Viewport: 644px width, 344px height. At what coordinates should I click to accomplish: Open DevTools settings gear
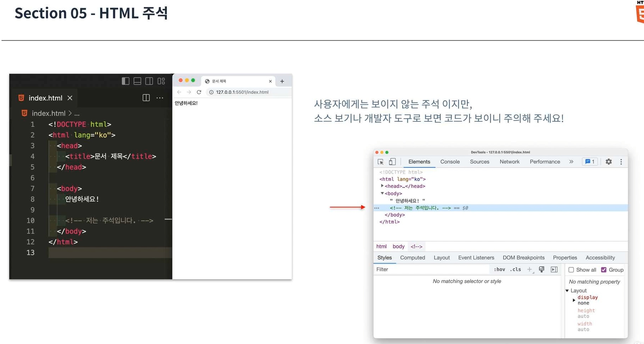pos(609,162)
